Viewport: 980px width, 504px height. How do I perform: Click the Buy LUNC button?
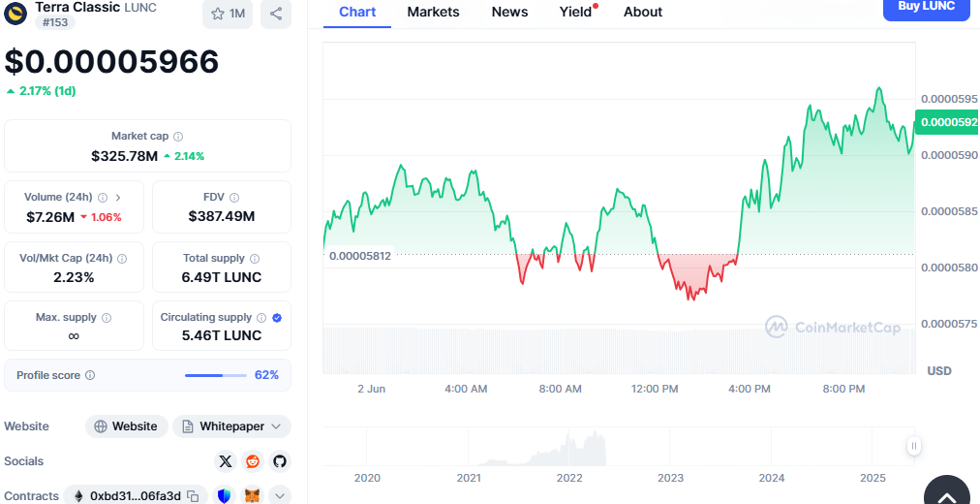(x=926, y=7)
